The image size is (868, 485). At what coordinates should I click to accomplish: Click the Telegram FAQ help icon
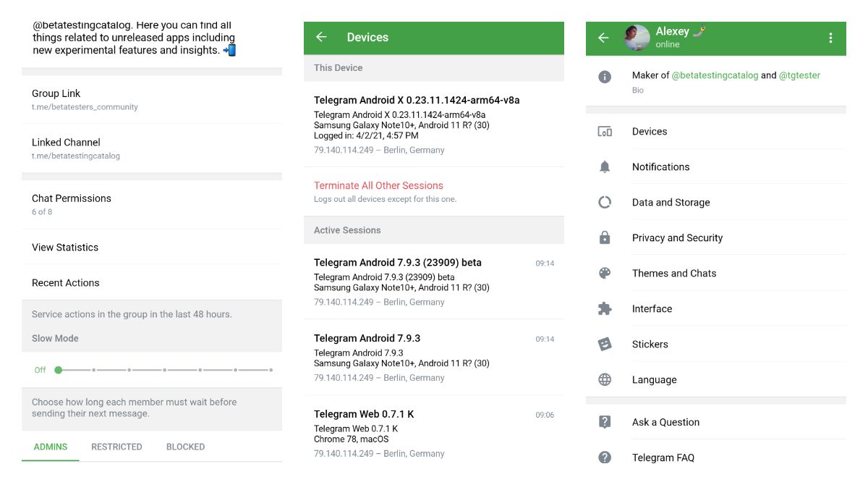[x=605, y=457]
